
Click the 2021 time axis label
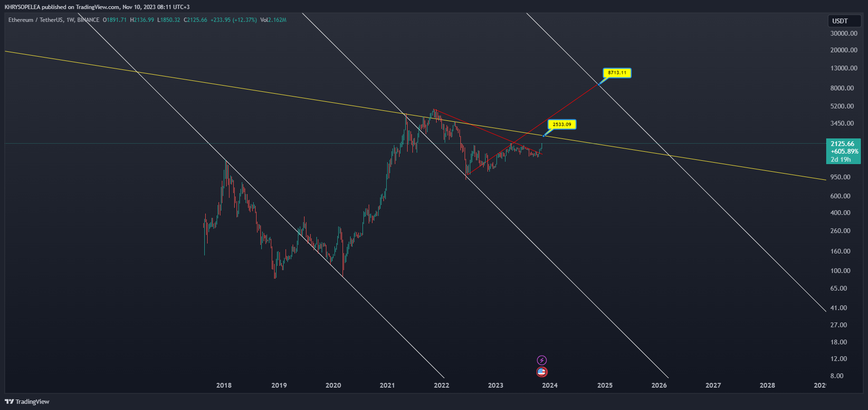(x=387, y=385)
